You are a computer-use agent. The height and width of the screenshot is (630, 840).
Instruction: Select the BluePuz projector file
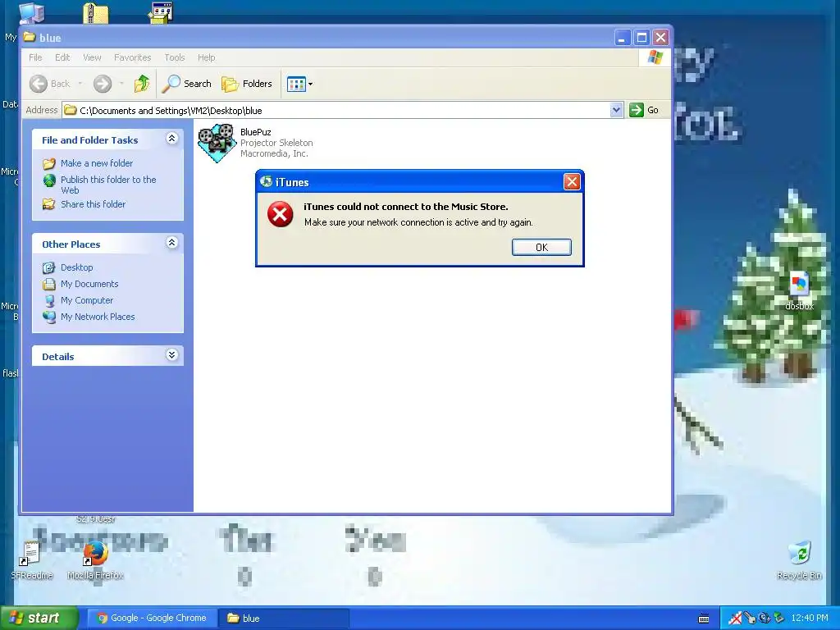tap(256, 143)
